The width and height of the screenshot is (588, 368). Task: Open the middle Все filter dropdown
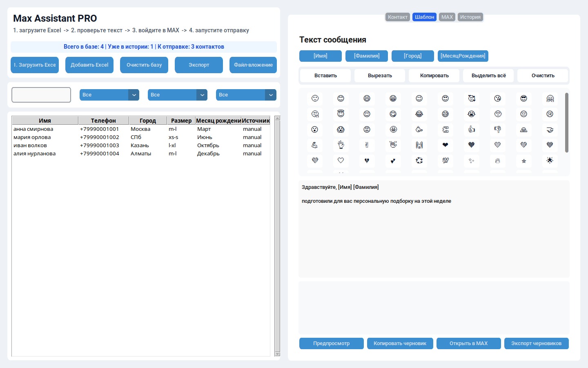178,95
